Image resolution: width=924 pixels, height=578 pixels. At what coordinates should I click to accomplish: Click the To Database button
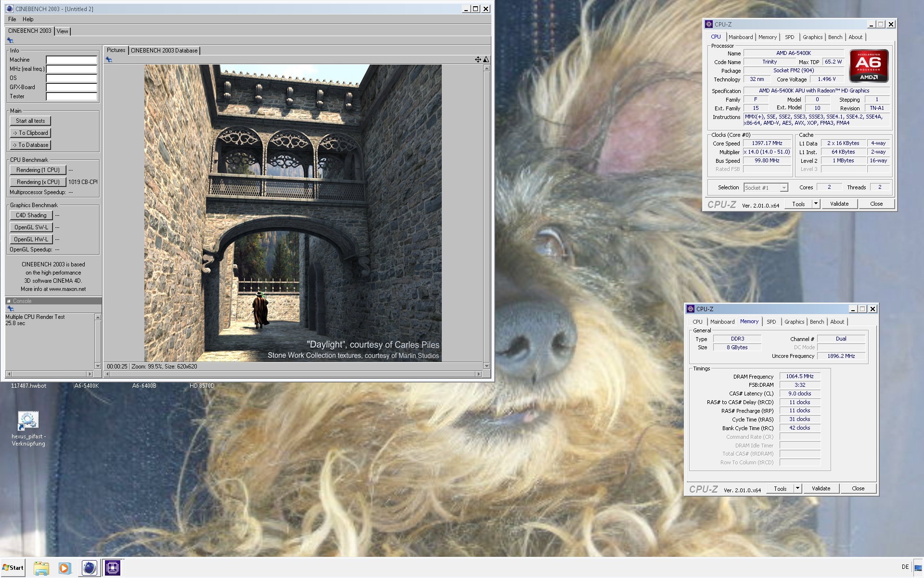coord(30,145)
